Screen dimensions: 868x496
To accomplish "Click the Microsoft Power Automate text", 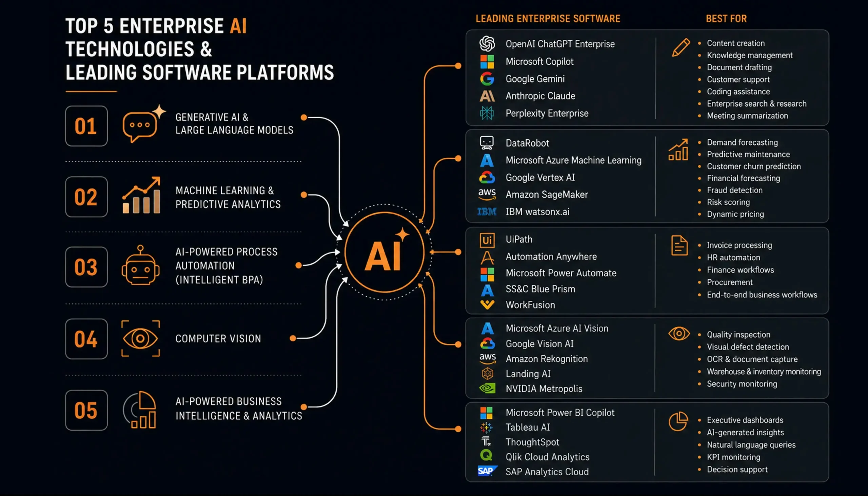I will click(x=561, y=273).
